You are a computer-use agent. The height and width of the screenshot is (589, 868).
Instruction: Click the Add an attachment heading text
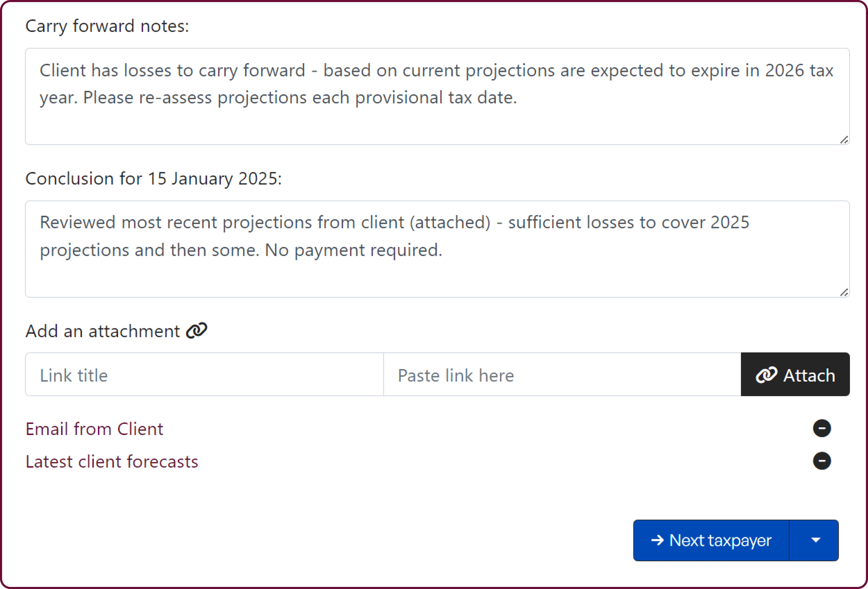click(103, 331)
